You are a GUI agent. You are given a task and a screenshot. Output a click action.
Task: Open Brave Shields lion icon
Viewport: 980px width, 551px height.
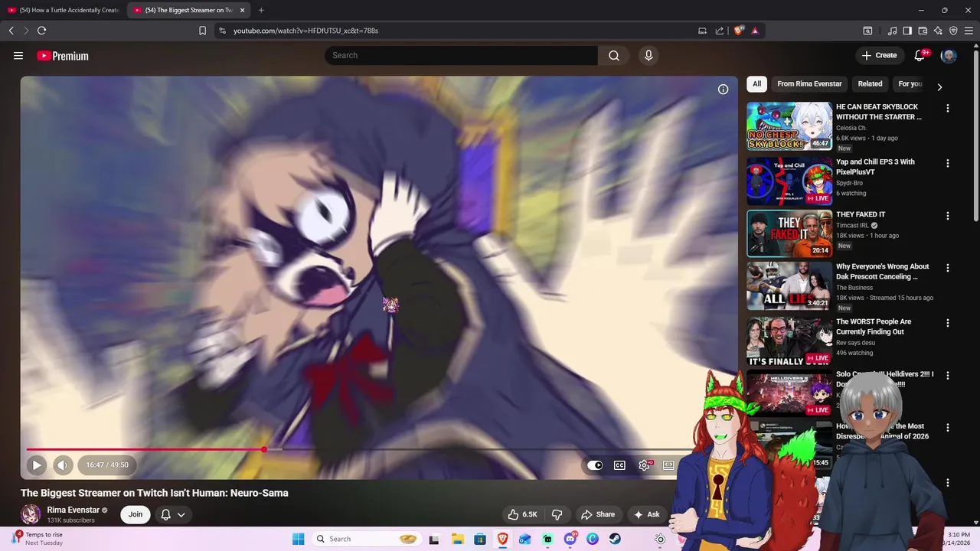pyautogui.click(x=739, y=31)
